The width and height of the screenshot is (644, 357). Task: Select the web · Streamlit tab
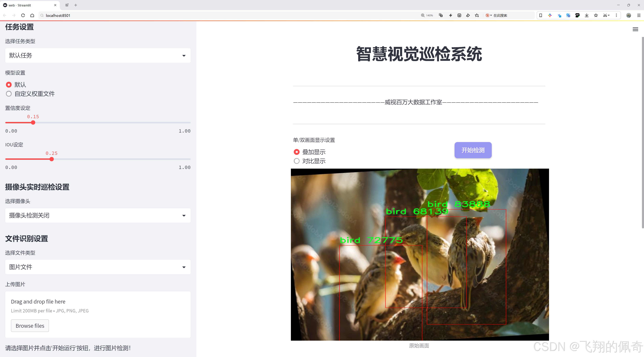tap(29, 5)
